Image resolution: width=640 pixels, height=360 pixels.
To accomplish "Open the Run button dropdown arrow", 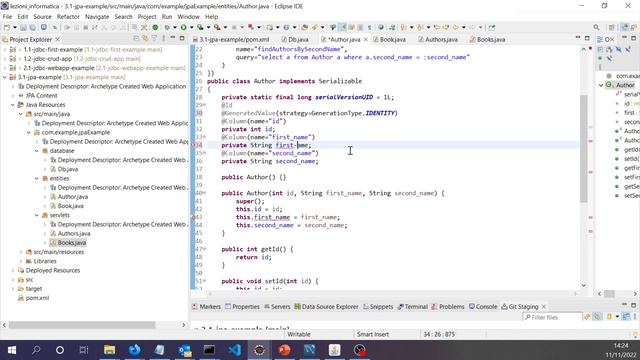I will tap(191, 27).
